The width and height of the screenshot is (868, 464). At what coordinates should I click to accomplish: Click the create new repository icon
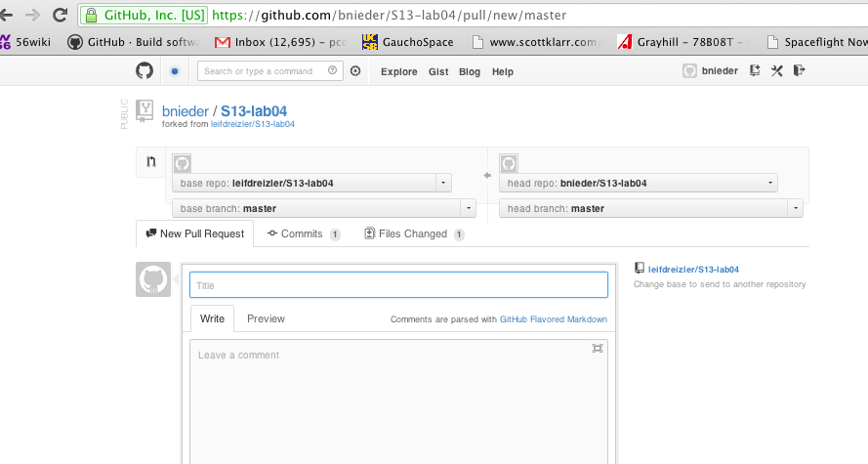click(x=755, y=70)
